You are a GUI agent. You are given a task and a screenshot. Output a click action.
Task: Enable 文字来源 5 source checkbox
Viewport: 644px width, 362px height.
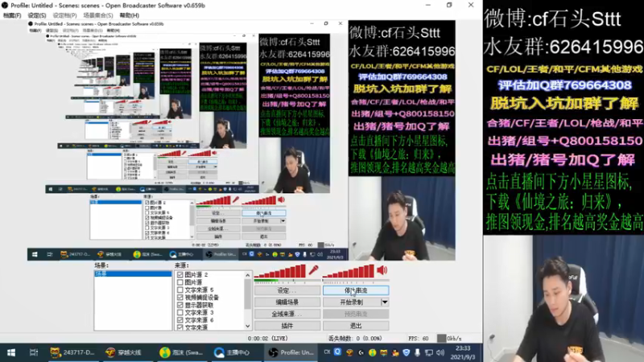click(x=180, y=290)
